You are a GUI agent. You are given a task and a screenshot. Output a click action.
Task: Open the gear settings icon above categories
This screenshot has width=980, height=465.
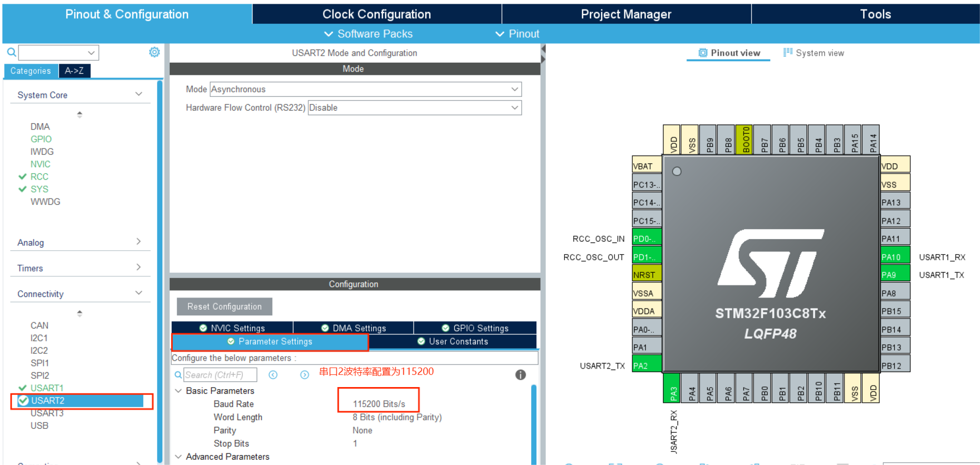point(154,52)
